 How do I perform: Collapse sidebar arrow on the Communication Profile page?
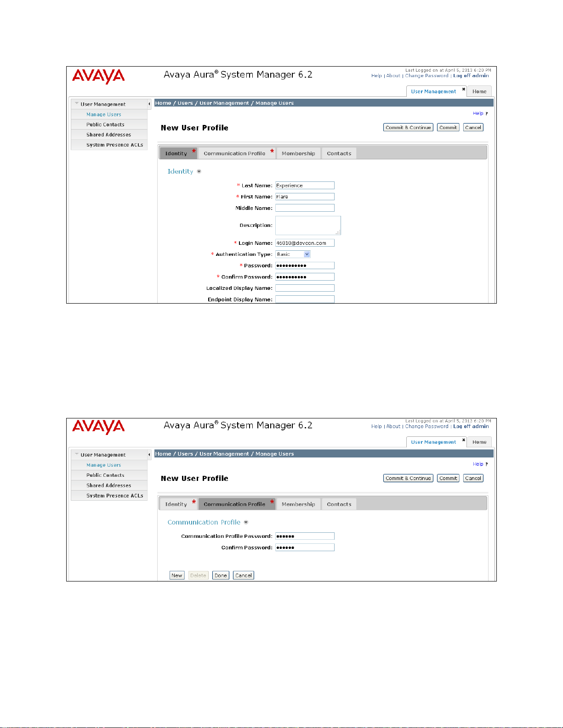[149, 455]
